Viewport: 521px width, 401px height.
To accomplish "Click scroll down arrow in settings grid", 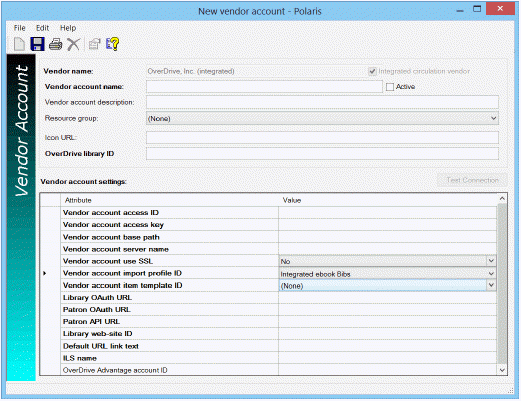I will point(502,370).
